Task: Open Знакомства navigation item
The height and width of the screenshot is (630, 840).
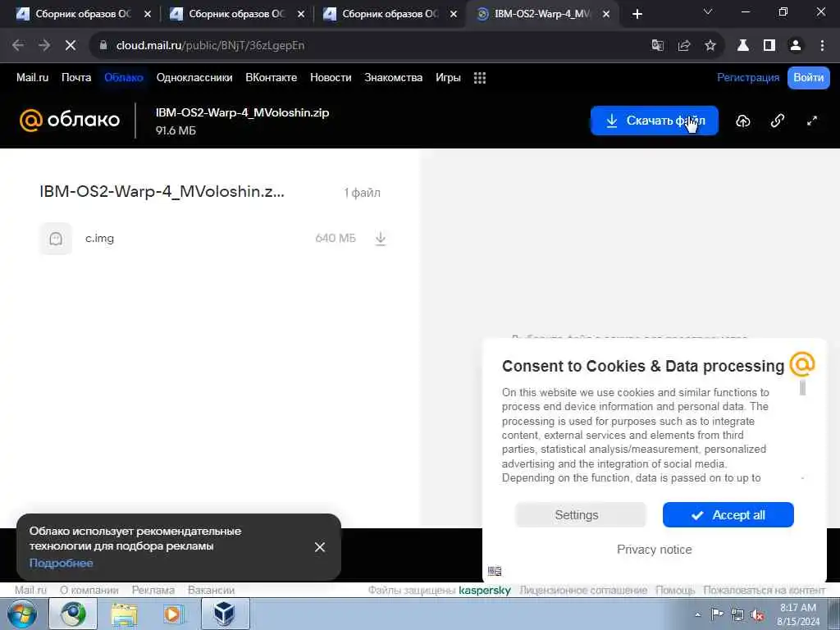Action: (x=393, y=78)
